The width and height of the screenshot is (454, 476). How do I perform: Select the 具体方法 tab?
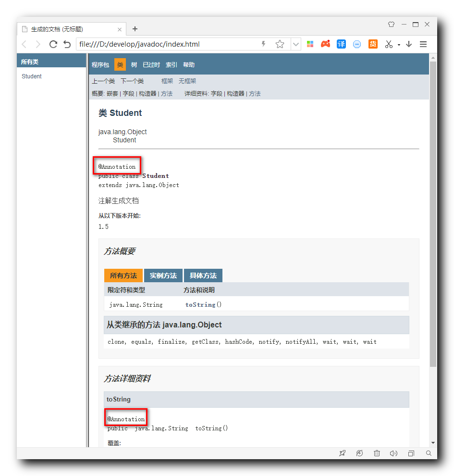203,276
